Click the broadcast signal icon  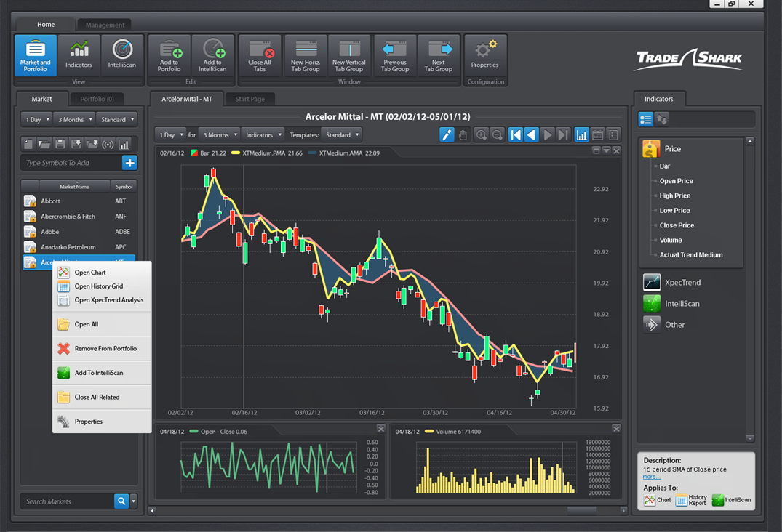click(x=108, y=145)
